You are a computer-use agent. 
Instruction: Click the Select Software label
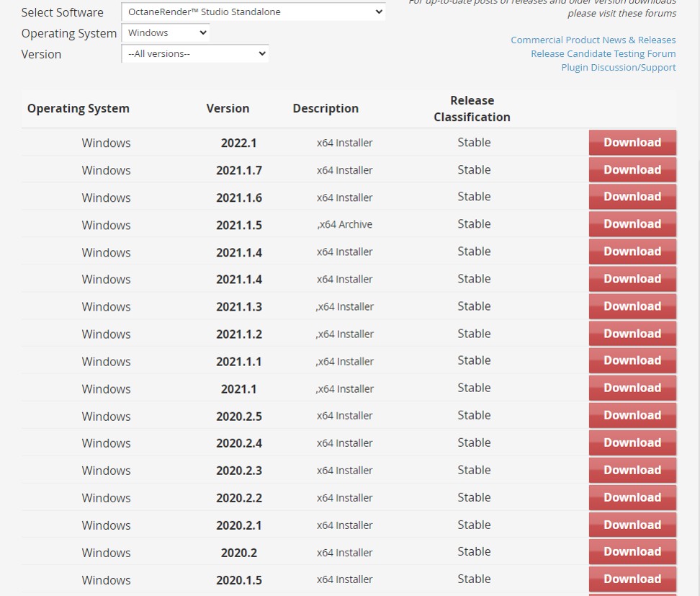point(62,12)
